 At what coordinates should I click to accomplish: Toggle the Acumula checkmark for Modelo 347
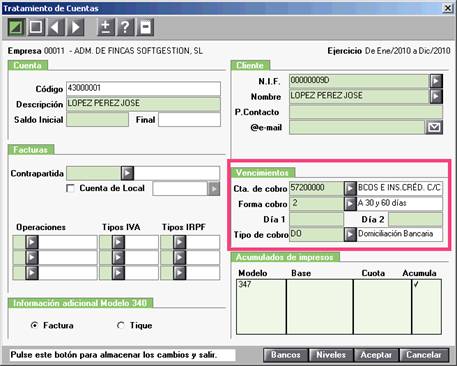coord(416,285)
